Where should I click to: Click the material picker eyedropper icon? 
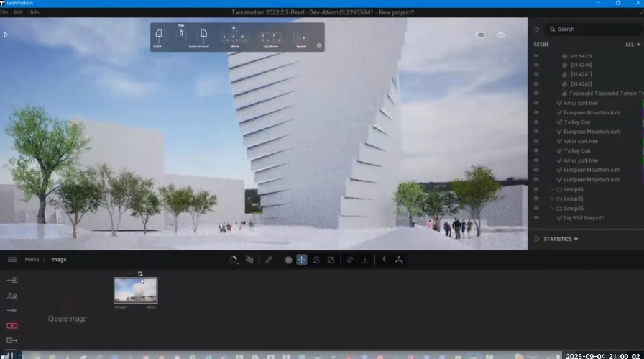pos(269,260)
